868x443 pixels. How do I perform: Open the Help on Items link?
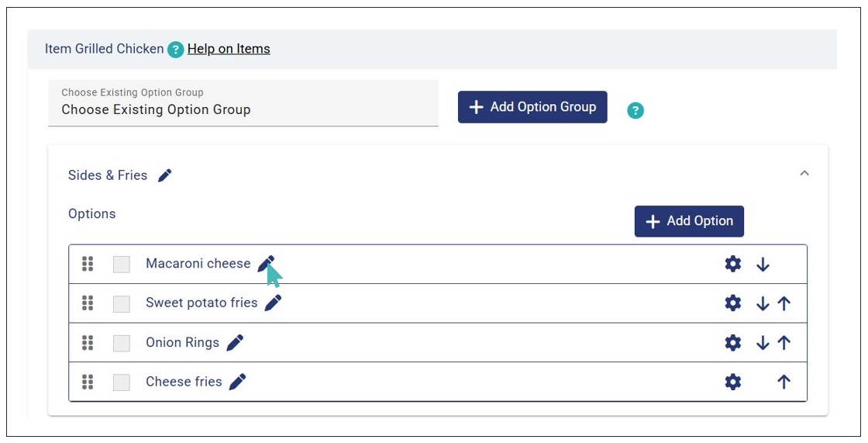pyautogui.click(x=229, y=49)
